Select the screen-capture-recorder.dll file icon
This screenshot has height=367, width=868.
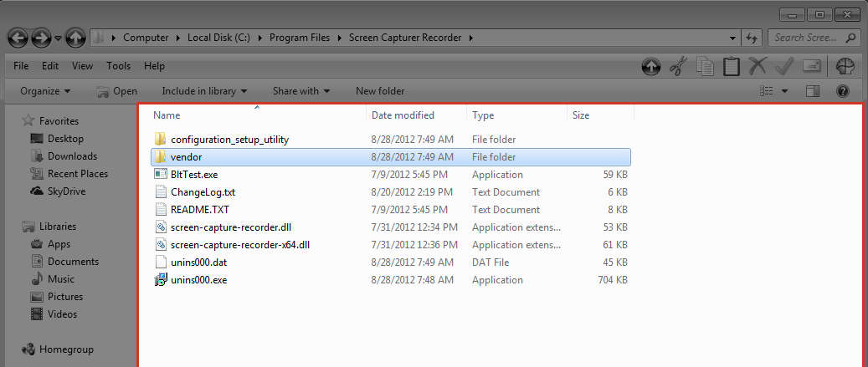click(x=161, y=227)
